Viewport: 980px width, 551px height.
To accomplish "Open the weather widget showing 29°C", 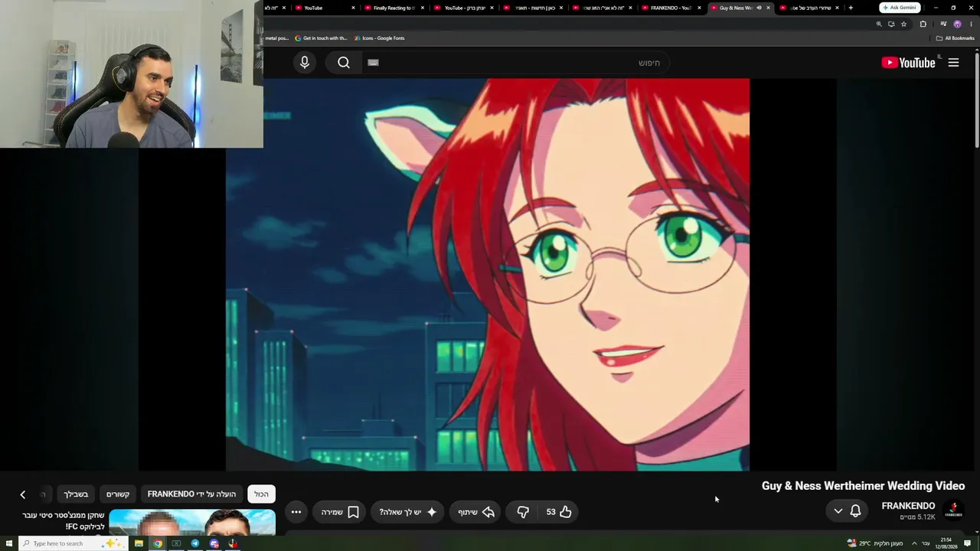I will (x=875, y=543).
